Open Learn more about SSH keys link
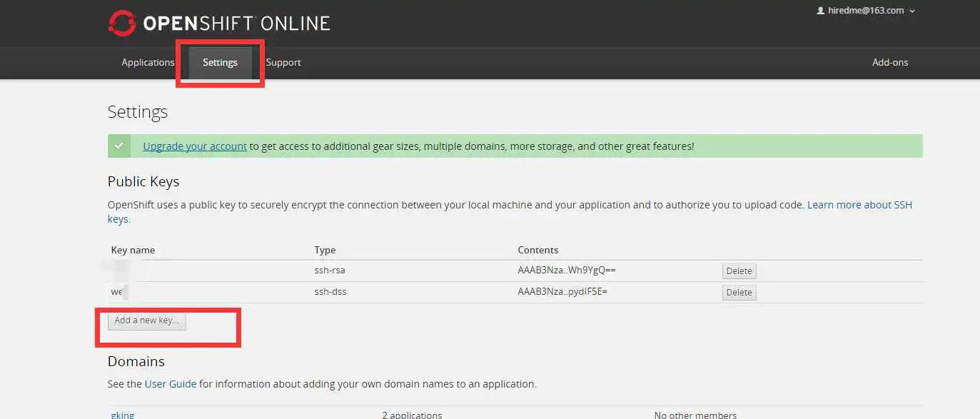Image resolution: width=980 pixels, height=419 pixels. (x=859, y=205)
